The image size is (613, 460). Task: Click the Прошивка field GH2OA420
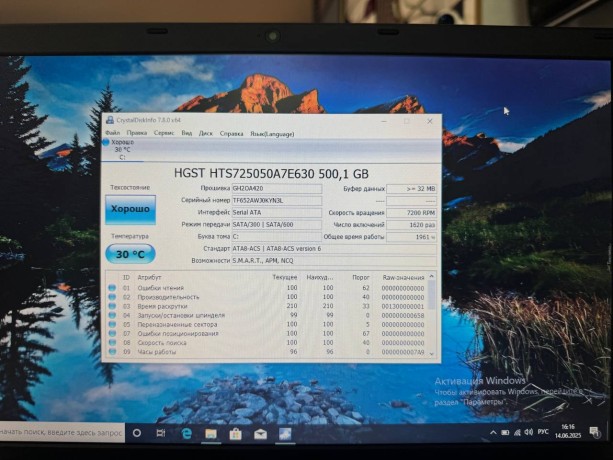[277, 188]
